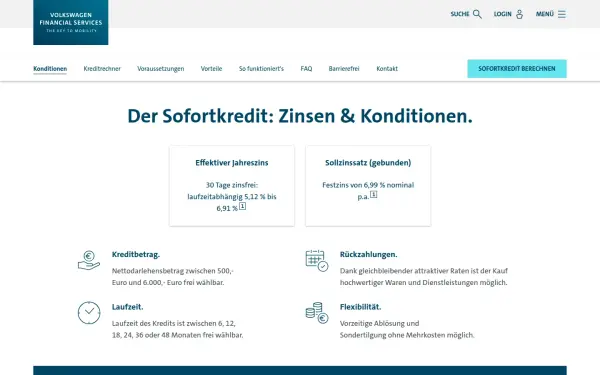The image size is (600, 375).
Task: Click the login person icon
Action: coord(519,14)
